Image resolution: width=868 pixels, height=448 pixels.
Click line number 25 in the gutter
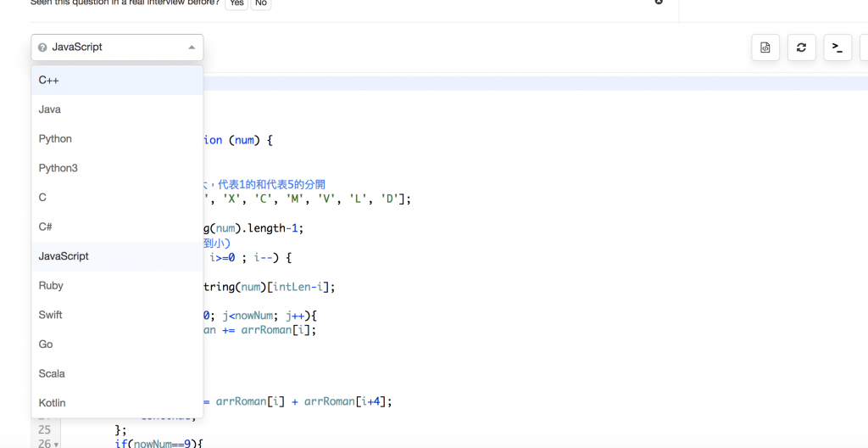[44, 429]
